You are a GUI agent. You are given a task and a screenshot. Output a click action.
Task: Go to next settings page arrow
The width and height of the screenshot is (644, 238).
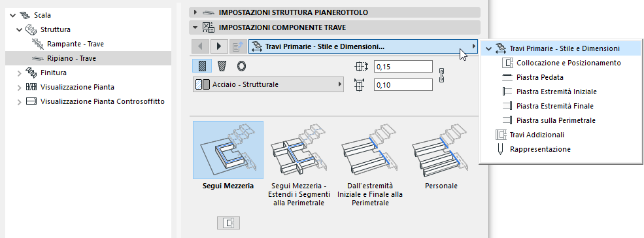coord(219,46)
